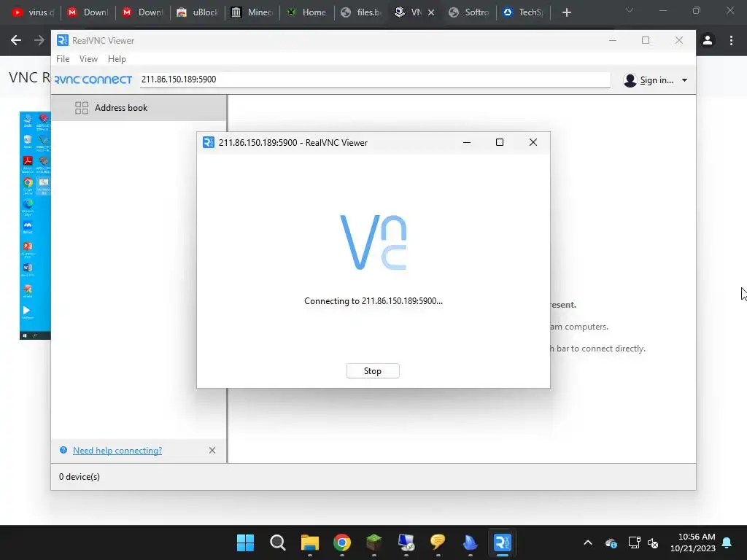
Task: Open the File menu in RealVNC Viewer
Action: click(x=63, y=59)
